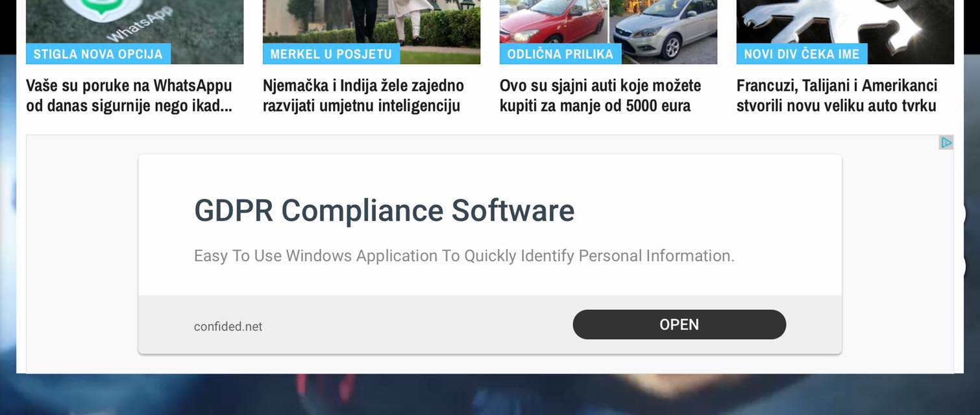This screenshot has width=980, height=415.
Task: Select the NOVI DIV ČEKA IME label
Action: pos(802,54)
